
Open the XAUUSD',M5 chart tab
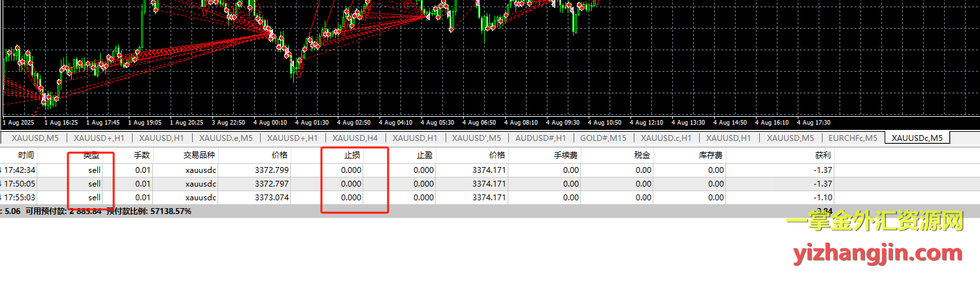click(x=476, y=138)
